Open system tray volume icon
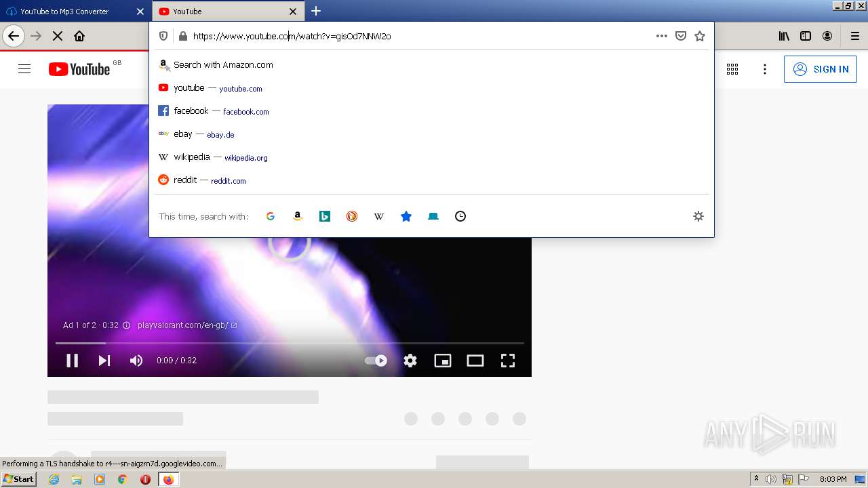868x488 pixels. [771, 479]
